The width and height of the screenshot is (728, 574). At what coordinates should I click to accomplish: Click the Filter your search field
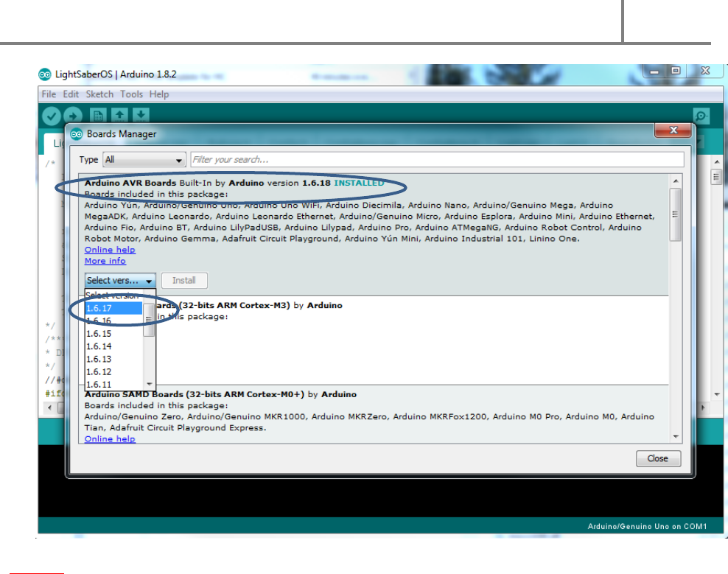[x=437, y=160]
